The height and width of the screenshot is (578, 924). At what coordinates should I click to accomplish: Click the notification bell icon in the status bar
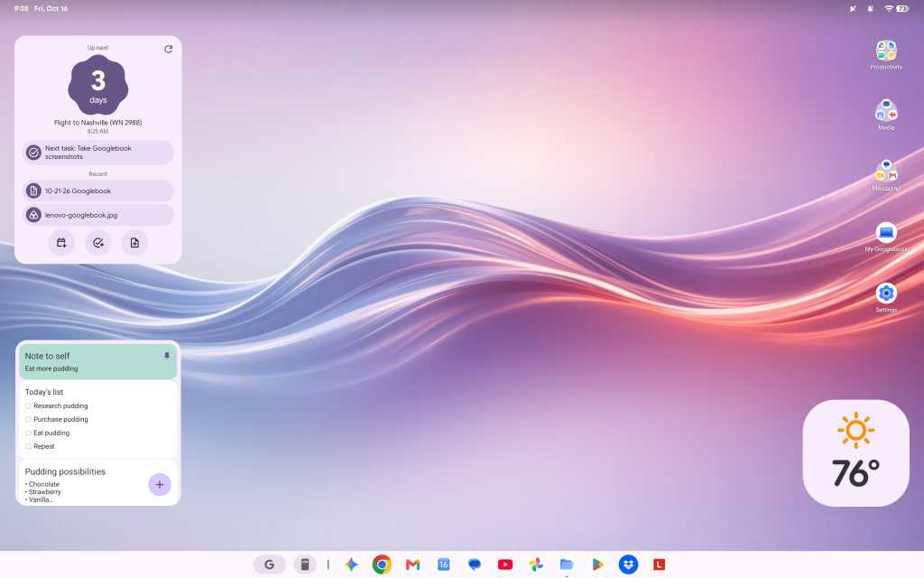pos(870,9)
